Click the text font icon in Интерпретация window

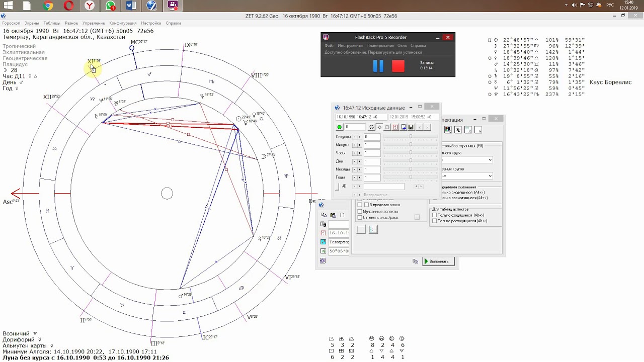[458, 130]
